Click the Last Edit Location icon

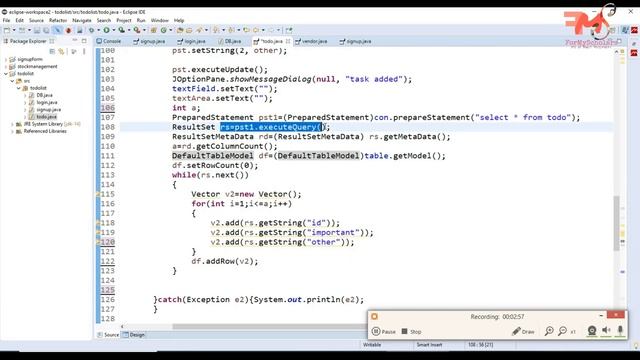pos(246,30)
